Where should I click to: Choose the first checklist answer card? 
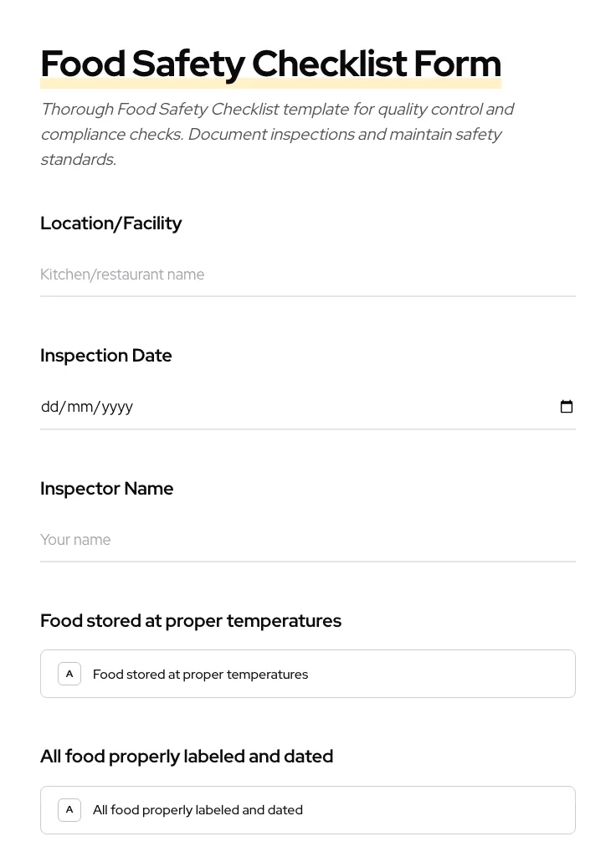(308, 674)
